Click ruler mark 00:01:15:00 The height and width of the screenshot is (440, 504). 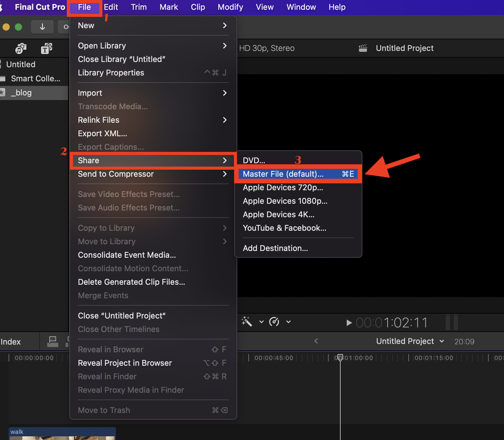pyautogui.click(x=434, y=358)
